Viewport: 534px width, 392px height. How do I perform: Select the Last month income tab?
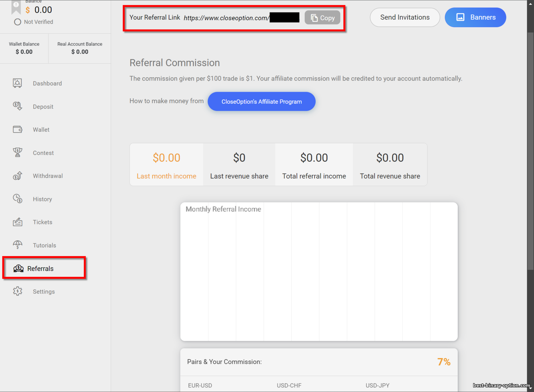pyautogui.click(x=167, y=165)
